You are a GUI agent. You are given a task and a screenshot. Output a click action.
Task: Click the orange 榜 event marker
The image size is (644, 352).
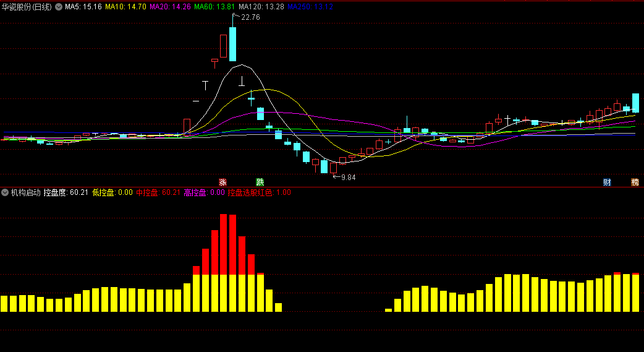click(635, 182)
